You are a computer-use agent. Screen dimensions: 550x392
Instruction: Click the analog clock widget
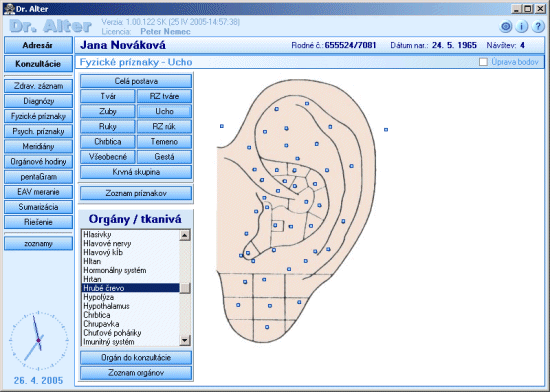[38, 340]
